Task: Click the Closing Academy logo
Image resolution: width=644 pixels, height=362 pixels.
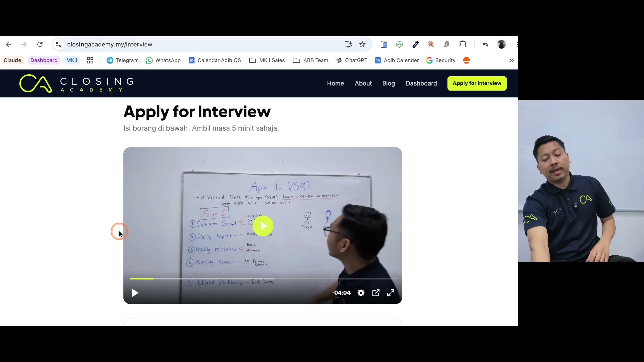Action: [76, 83]
